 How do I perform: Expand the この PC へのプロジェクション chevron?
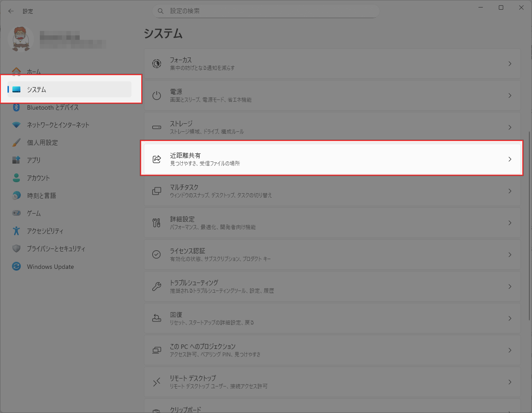pyautogui.click(x=510, y=350)
